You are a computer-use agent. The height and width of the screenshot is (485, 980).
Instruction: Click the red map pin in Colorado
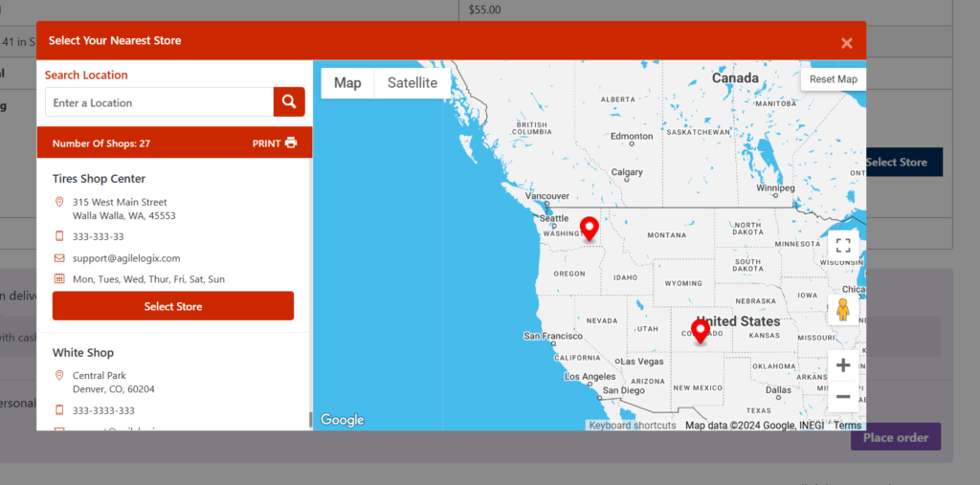point(700,332)
